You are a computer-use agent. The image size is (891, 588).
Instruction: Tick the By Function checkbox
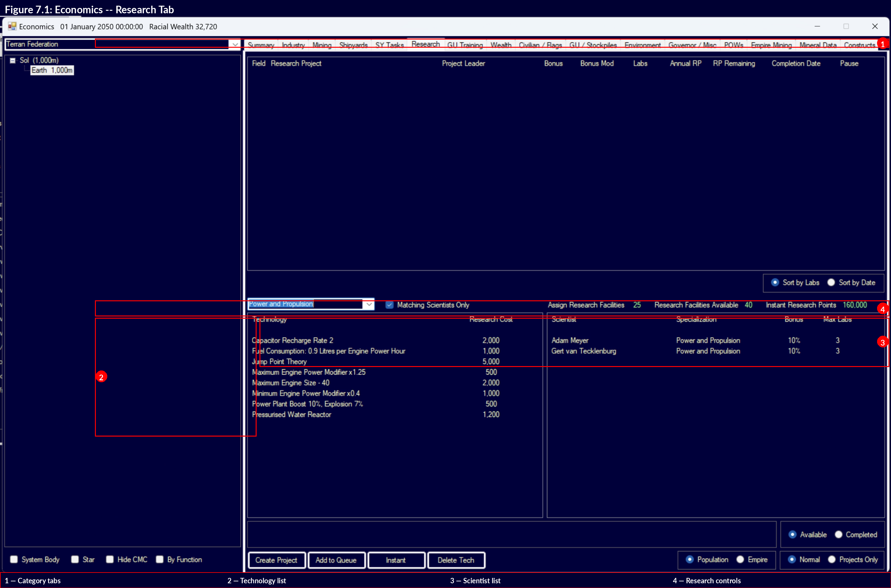pos(160,559)
